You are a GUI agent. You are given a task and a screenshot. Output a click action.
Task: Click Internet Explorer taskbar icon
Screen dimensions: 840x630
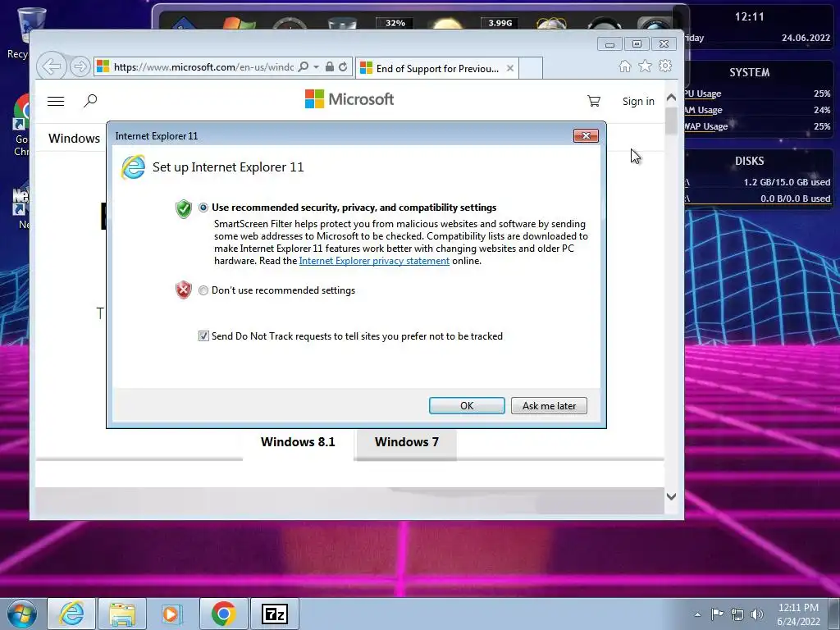(x=72, y=614)
